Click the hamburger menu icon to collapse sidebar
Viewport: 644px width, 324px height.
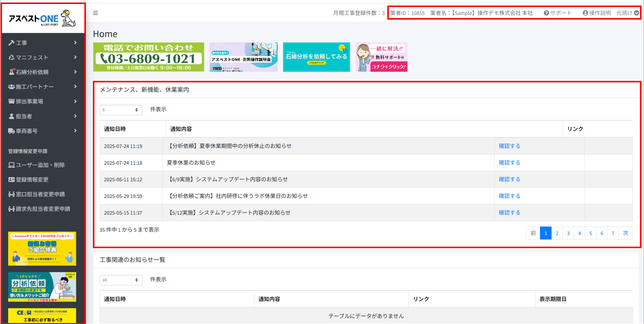point(95,13)
